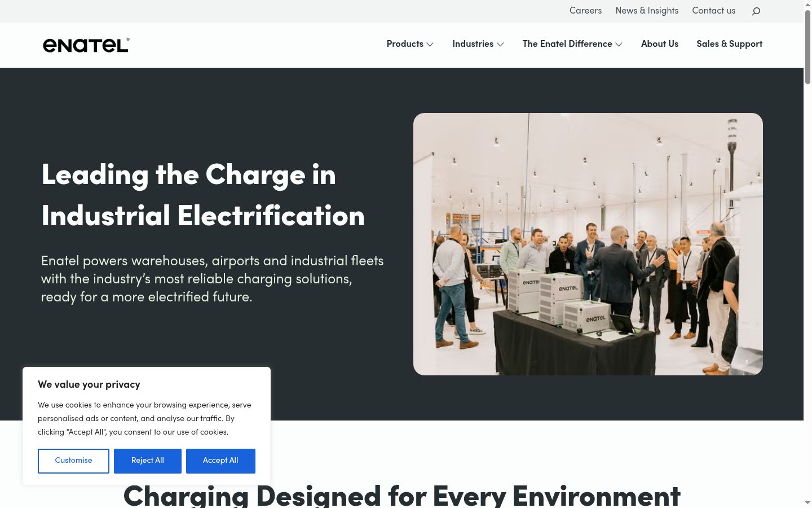Reject All cookies
This screenshot has height=508, width=812.
[x=148, y=461]
